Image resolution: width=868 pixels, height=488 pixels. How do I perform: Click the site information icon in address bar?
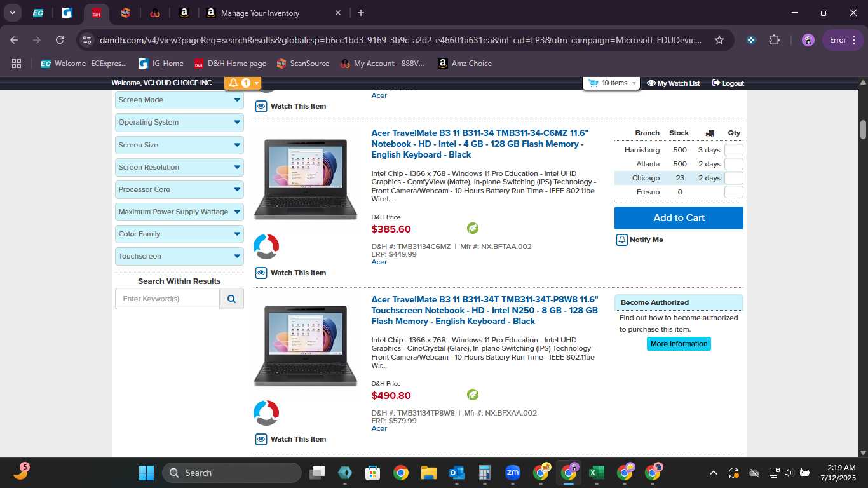(x=88, y=40)
